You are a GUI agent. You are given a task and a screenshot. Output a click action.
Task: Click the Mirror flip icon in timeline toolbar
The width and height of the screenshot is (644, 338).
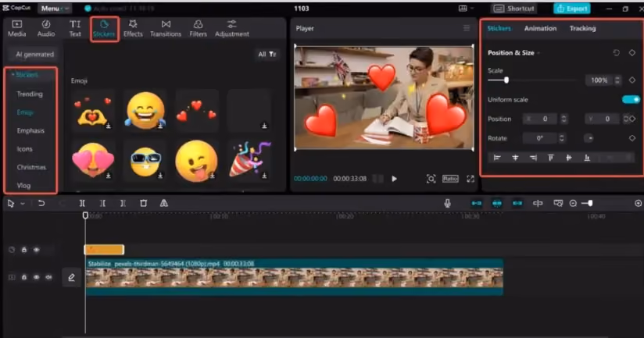(164, 203)
